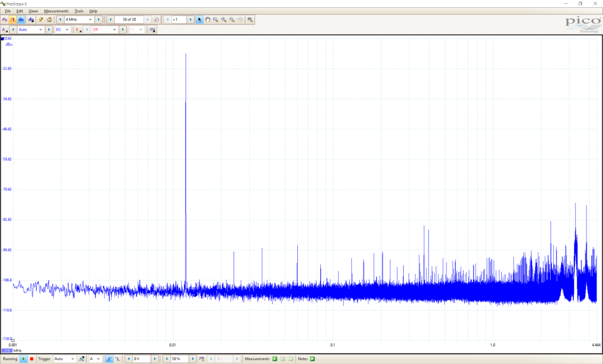Open Channel A DC coupling dropdown
Image resolution: width=603 pixels, height=364 pixels.
click(x=62, y=30)
